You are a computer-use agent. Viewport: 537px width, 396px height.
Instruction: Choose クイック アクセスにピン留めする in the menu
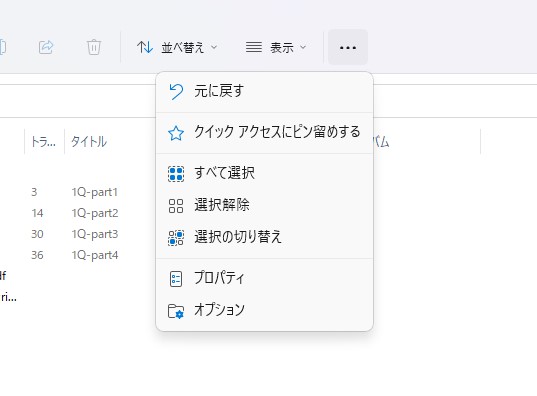(x=264, y=133)
